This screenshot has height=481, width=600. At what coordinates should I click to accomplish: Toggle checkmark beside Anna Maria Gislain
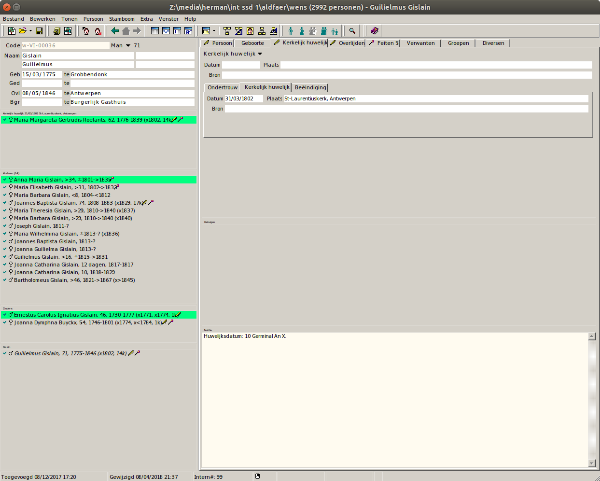click(5, 179)
